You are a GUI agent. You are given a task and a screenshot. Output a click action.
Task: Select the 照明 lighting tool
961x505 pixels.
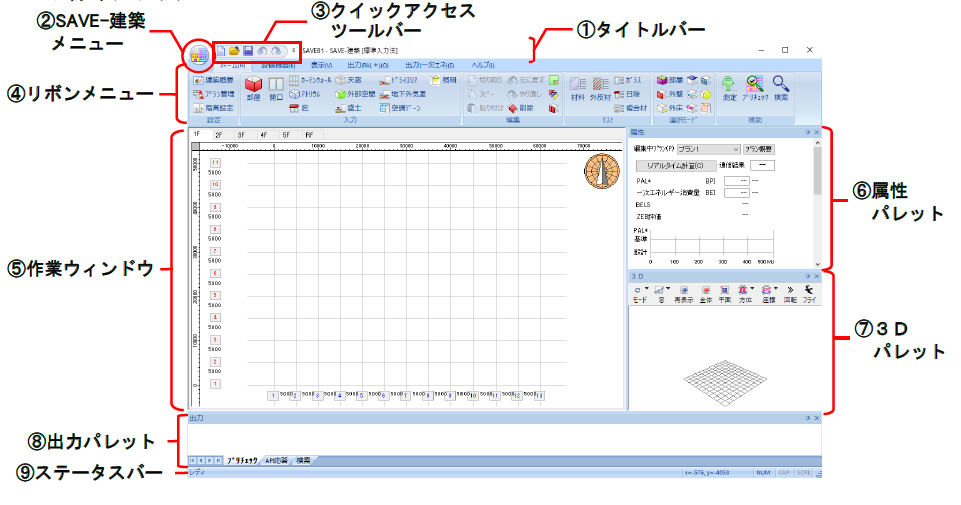444,80
